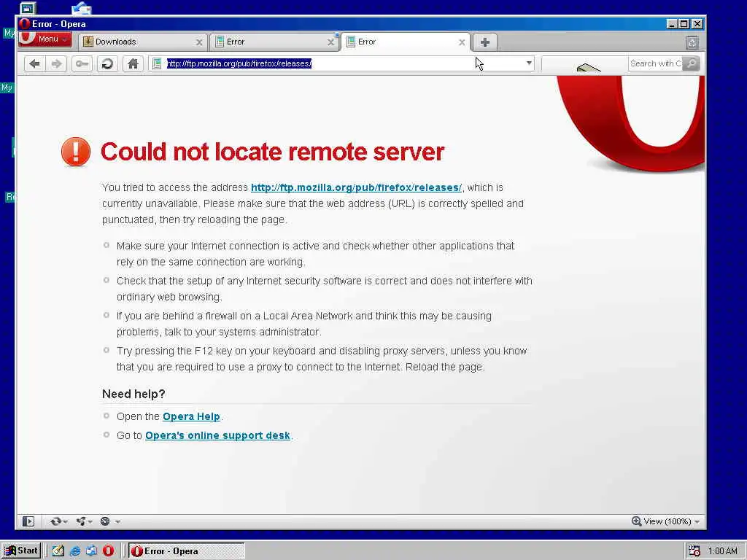Image resolution: width=747 pixels, height=560 pixels.
Task: Click the Opera Turbo icon in the status bar
Action: tap(105, 521)
